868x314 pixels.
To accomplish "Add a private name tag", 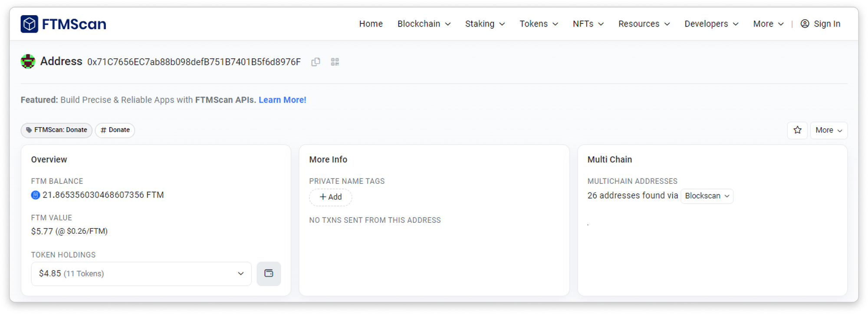I will click(x=330, y=197).
